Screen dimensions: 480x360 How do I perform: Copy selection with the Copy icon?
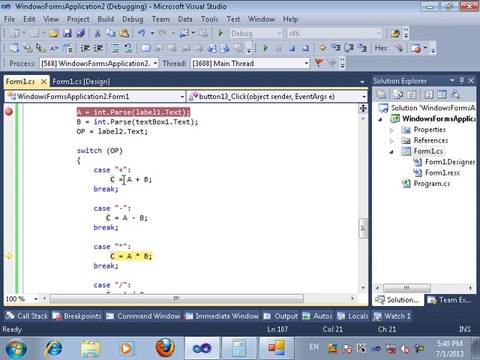(111, 33)
